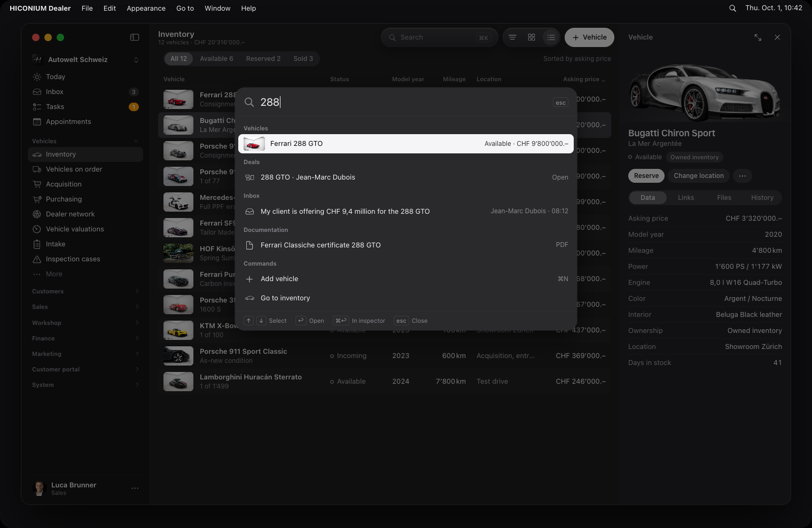812x528 pixels.
Task: Open Vehicle valuations
Action: tap(85, 229)
